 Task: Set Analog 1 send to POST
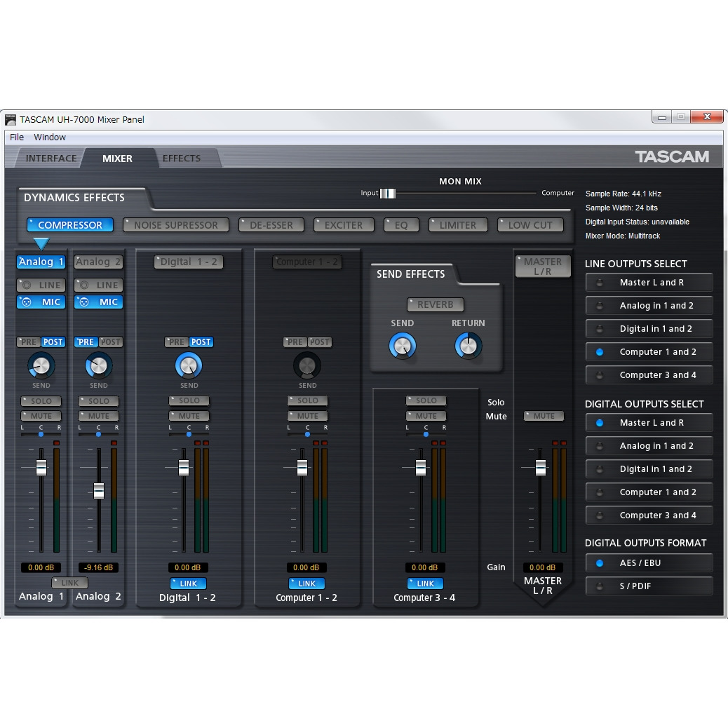coord(53,342)
